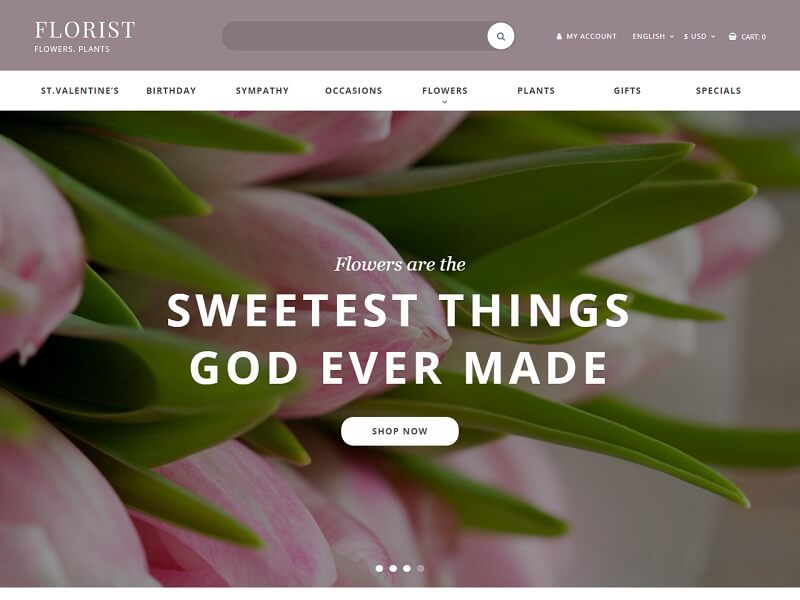Image resolution: width=800 pixels, height=600 pixels.
Task: Open the St.Valentine's menu item
Action: pyautogui.click(x=80, y=91)
